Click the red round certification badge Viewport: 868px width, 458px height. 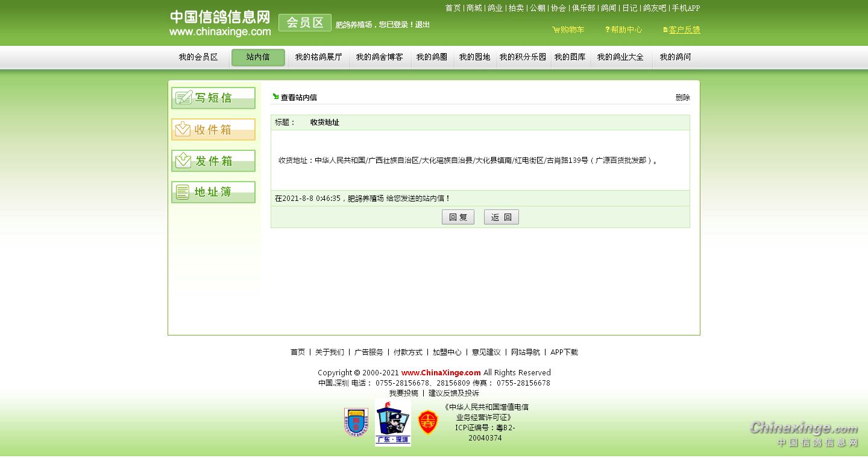click(x=428, y=422)
